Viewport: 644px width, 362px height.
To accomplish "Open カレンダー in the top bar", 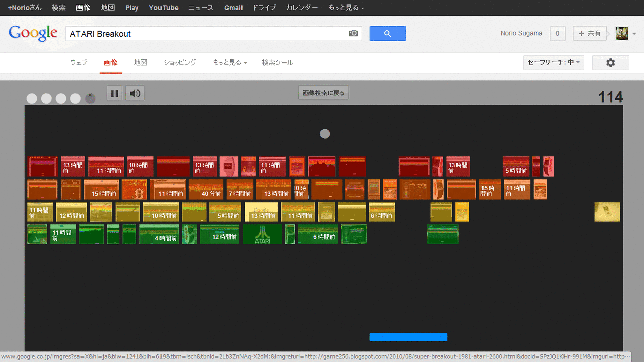I will pyautogui.click(x=302, y=8).
